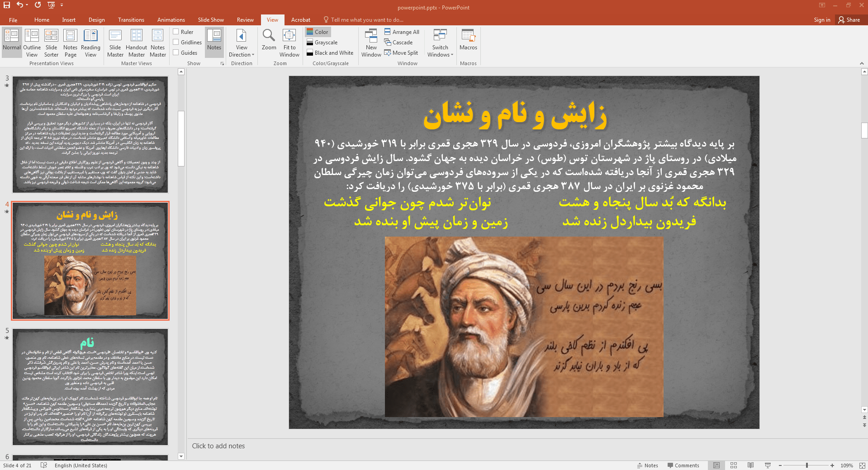Image resolution: width=868 pixels, height=470 pixels.
Task: Open the Home tab
Action: (42, 20)
